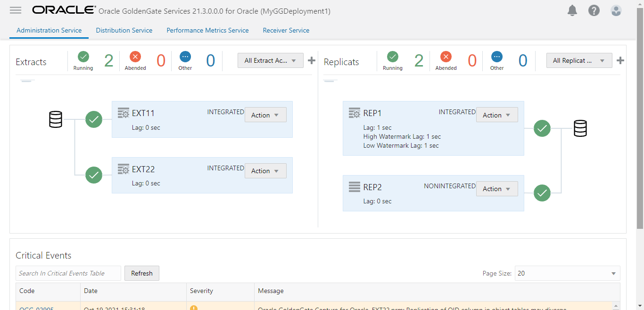Click the EXT11 process gear icon
This screenshot has height=310, width=644.
(x=123, y=113)
